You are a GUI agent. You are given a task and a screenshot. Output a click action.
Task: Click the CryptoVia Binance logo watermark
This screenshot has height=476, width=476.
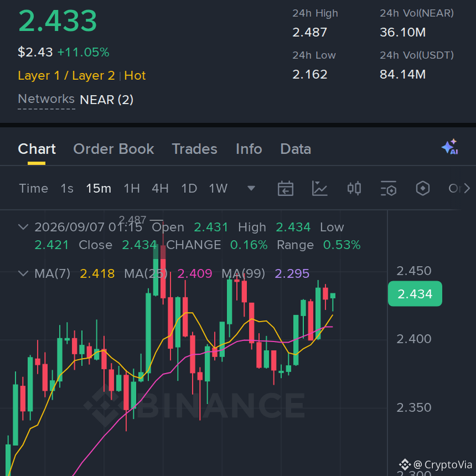click(x=405, y=465)
